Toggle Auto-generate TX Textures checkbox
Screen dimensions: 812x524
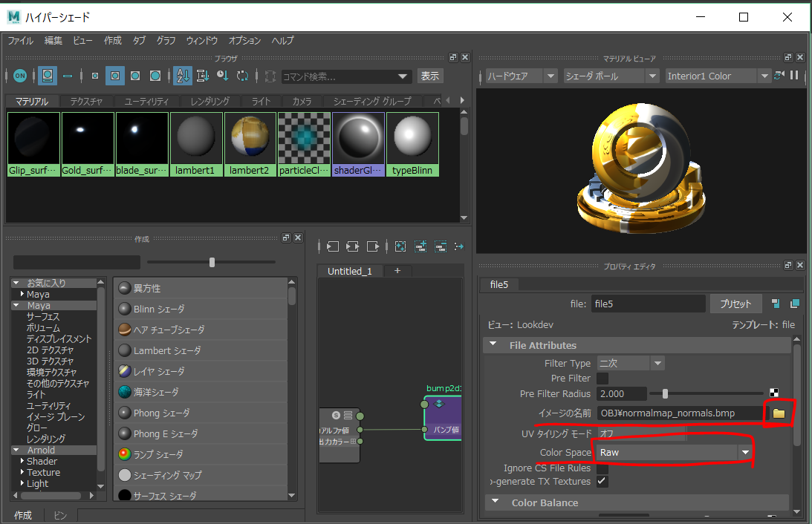602,481
